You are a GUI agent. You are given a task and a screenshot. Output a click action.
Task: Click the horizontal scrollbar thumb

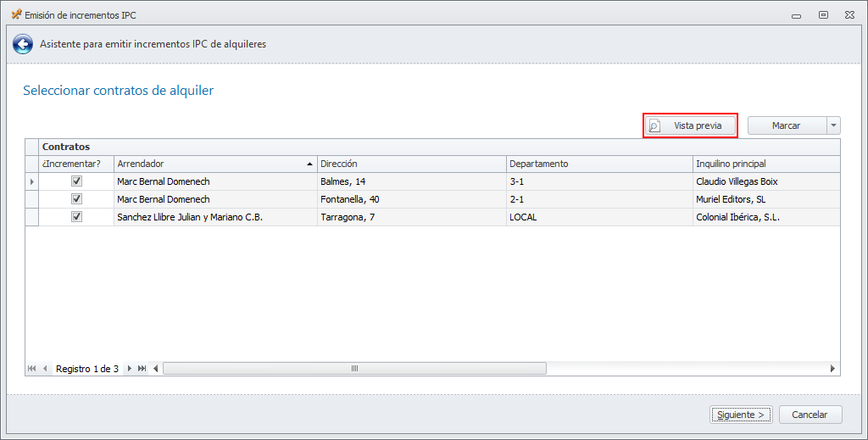click(x=354, y=369)
